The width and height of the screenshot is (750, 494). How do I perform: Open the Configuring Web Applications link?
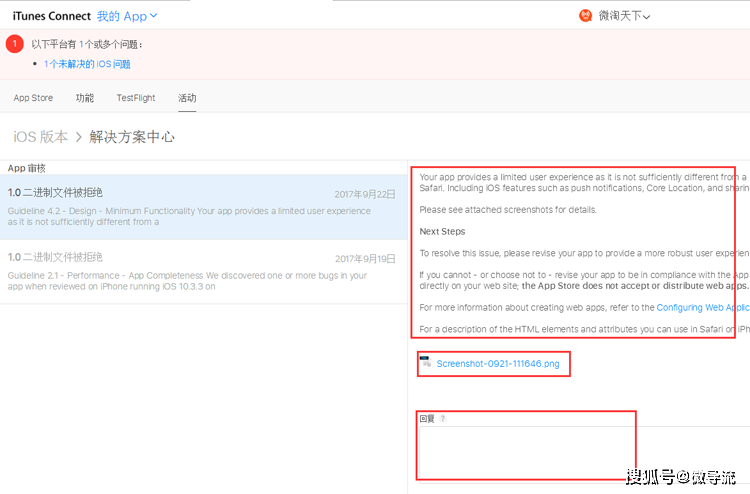tap(703, 307)
